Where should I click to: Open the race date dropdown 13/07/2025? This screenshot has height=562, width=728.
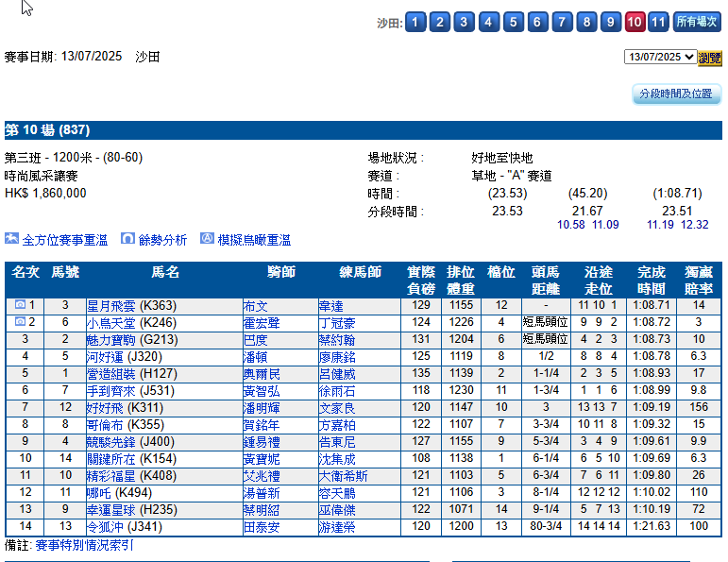pos(660,57)
